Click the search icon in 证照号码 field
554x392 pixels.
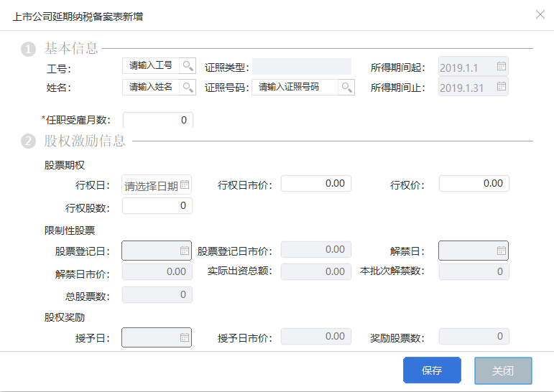click(x=346, y=87)
